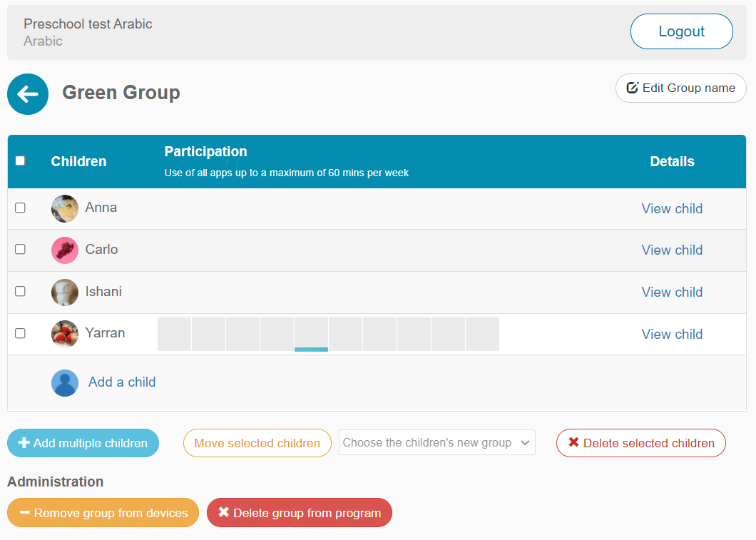Click the back arrow icon
The width and height of the screenshot is (756, 540).
pos(27,93)
